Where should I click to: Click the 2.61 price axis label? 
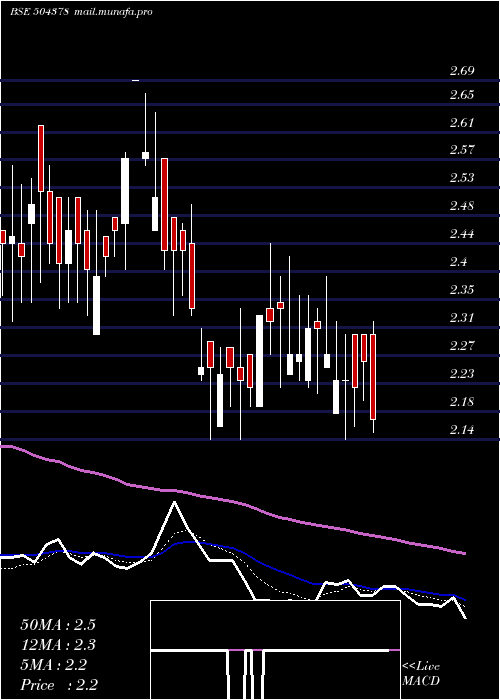pos(462,122)
